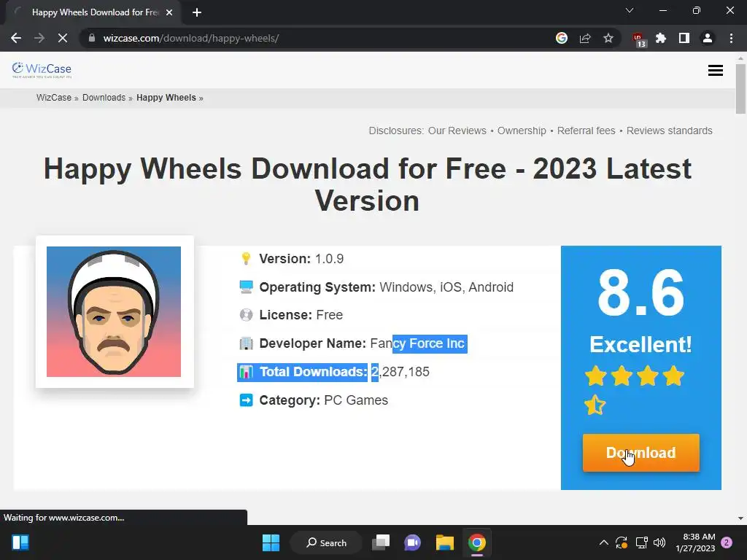
Task: Select the Happy Wheels Download tab
Action: tap(93, 12)
